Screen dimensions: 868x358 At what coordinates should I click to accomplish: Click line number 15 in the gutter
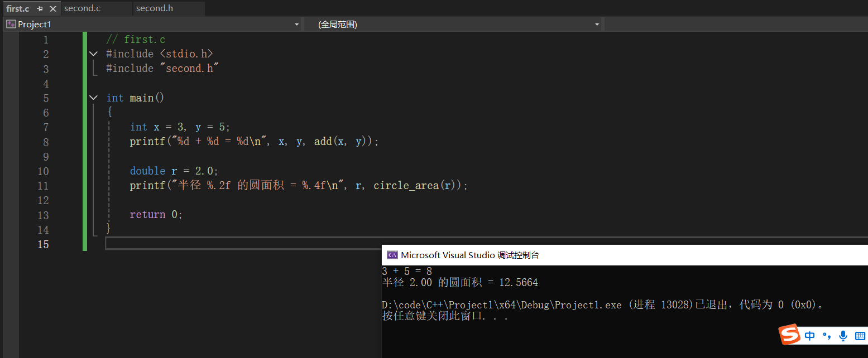tap(43, 244)
